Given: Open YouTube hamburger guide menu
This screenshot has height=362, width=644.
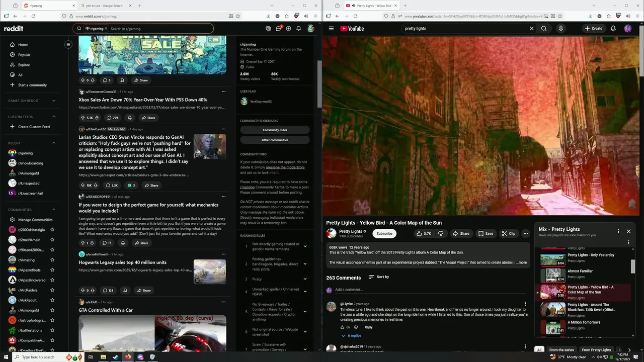Looking at the screenshot, I should coord(331,29).
